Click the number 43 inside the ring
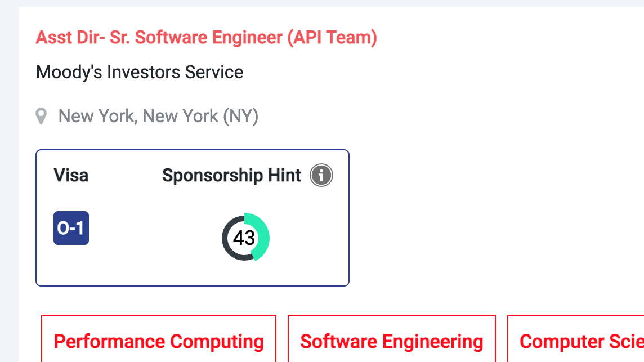644x362 pixels. click(x=244, y=238)
